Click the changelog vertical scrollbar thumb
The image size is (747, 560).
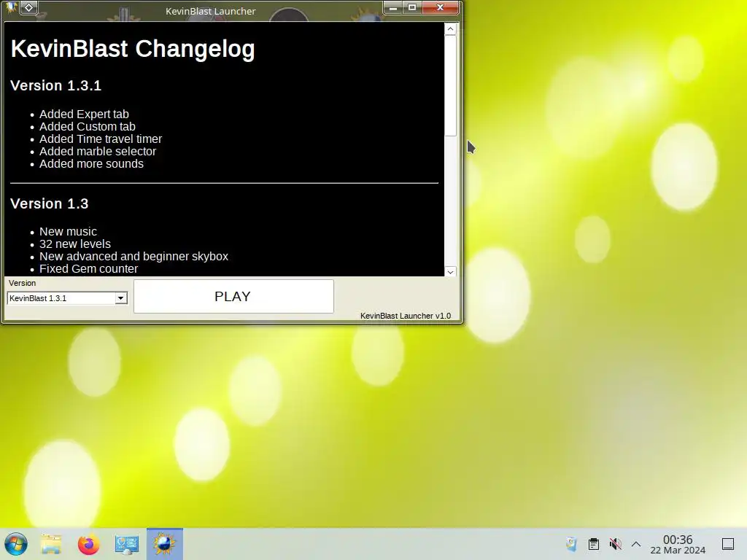click(450, 86)
